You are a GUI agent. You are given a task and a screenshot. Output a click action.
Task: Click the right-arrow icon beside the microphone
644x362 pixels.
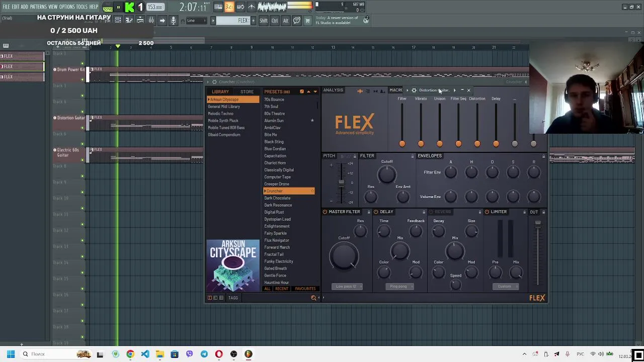tap(162, 21)
